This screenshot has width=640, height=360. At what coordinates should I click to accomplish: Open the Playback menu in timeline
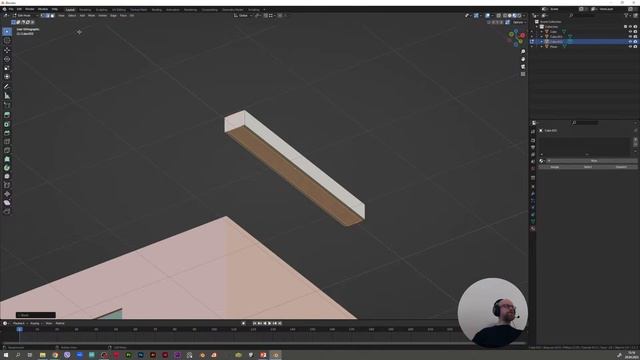pyautogui.click(x=18, y=323)
